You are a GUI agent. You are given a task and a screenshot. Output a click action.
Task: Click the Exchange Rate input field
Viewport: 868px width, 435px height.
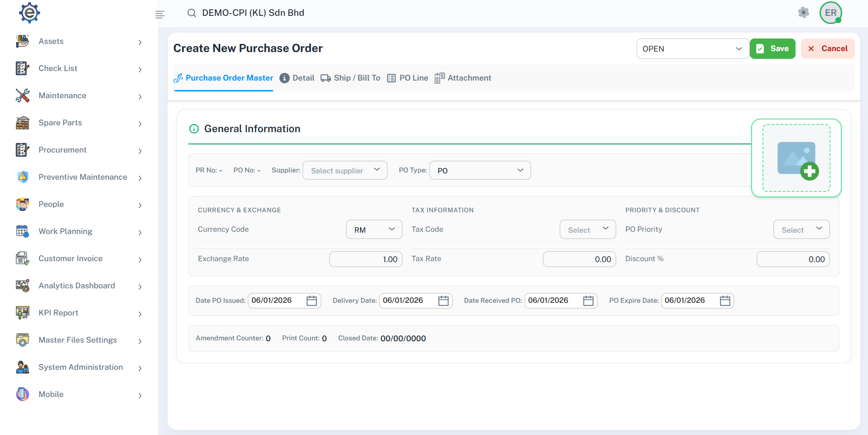click(366, 259)
